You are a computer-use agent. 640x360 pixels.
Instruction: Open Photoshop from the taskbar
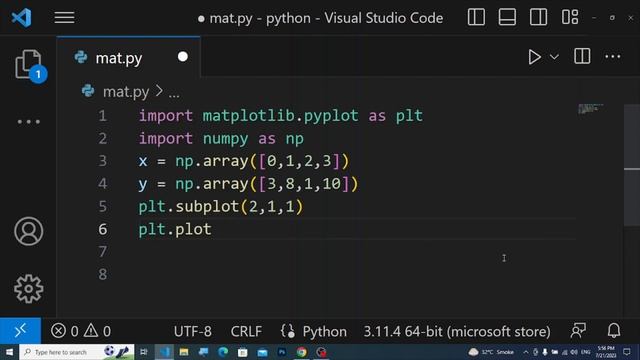pos(282,352)
